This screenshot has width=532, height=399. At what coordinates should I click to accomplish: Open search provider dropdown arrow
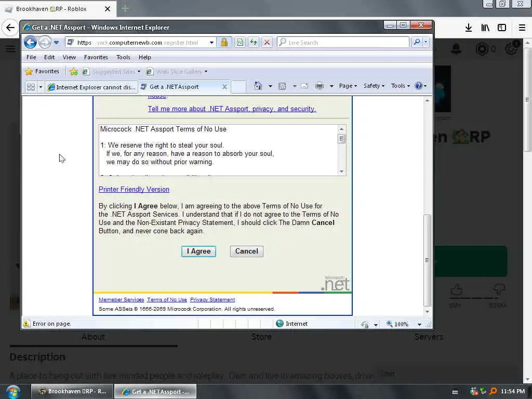426,42
